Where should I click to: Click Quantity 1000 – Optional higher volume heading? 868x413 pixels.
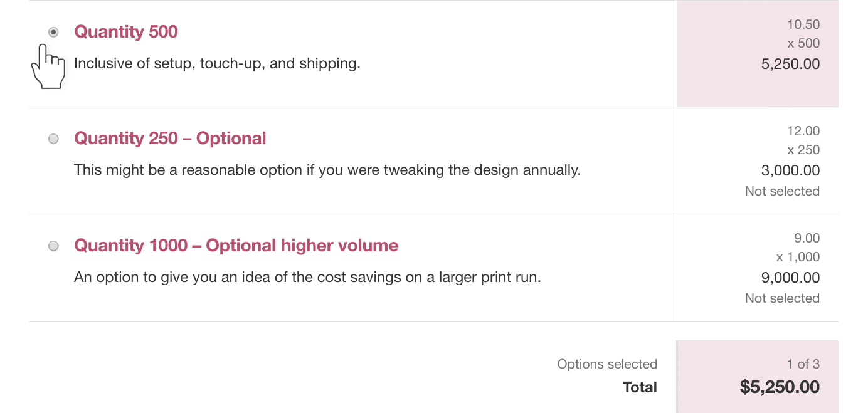236,246
